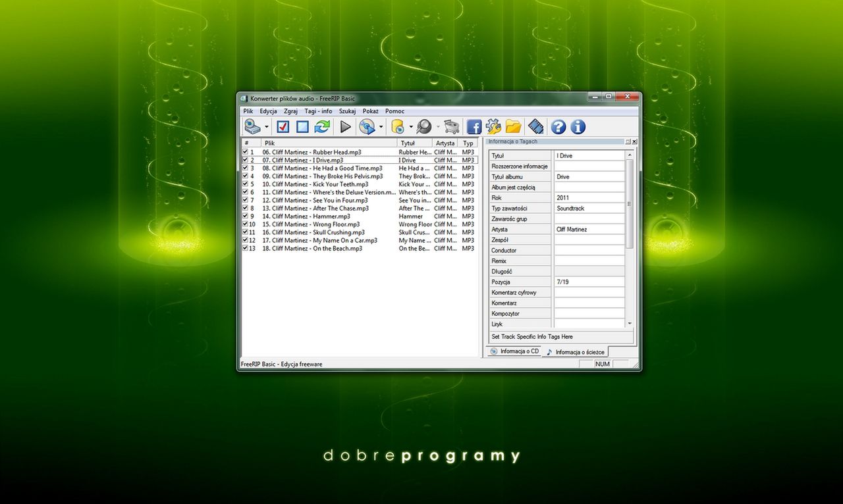Open the Plik menu
The height and width of the screenshot is (504, 843).
point(248,111)
